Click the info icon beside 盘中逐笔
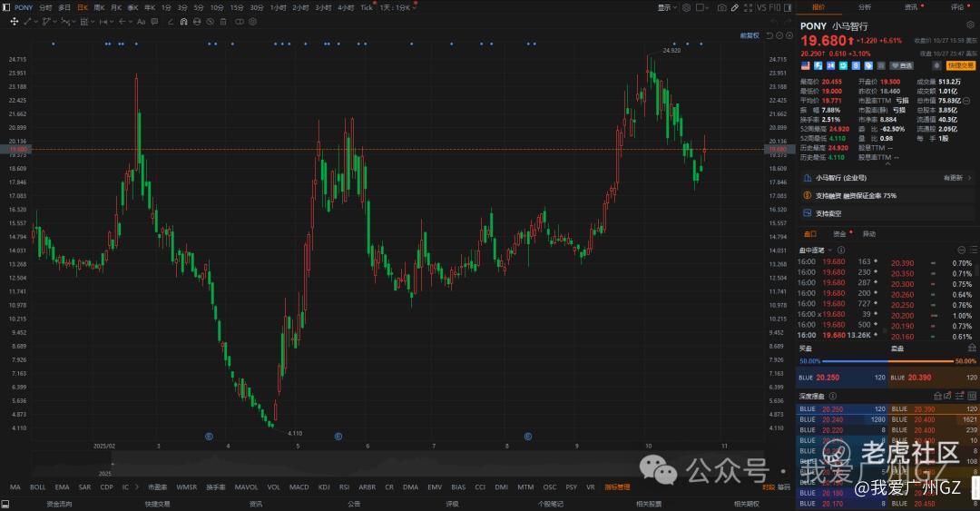 pyautogui.click(x=841, y=251)
